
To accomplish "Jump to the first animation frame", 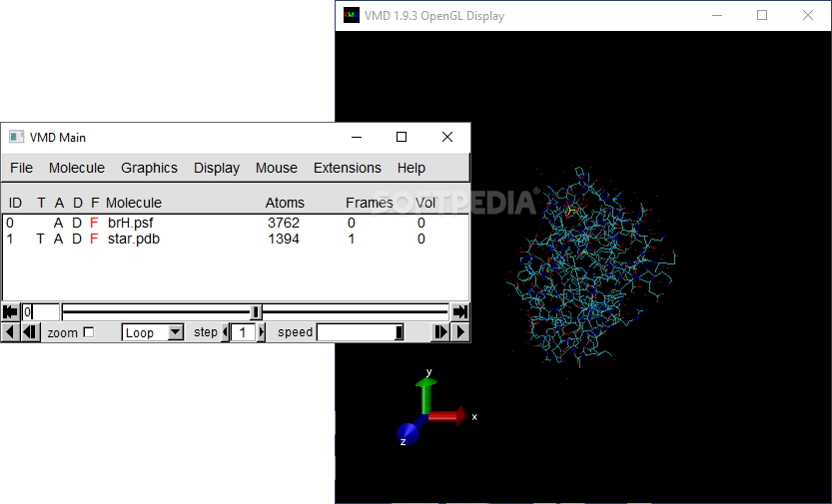I will (x=10, y=311).
